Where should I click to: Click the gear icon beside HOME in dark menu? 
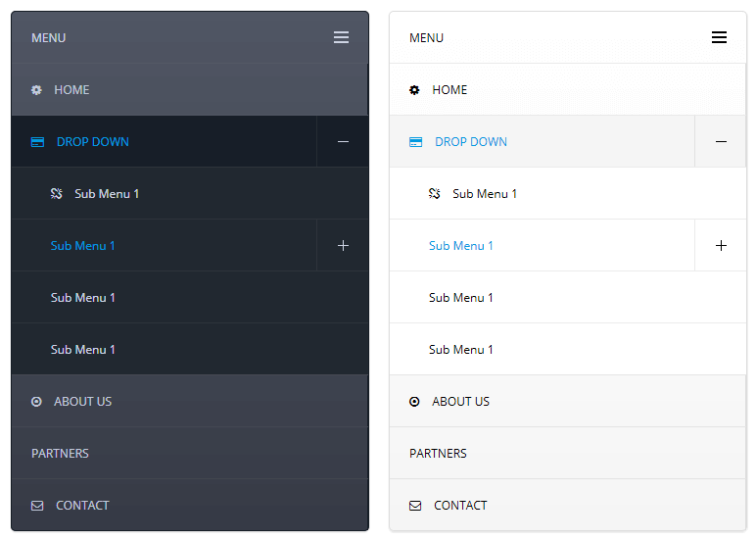coord(36,90)
